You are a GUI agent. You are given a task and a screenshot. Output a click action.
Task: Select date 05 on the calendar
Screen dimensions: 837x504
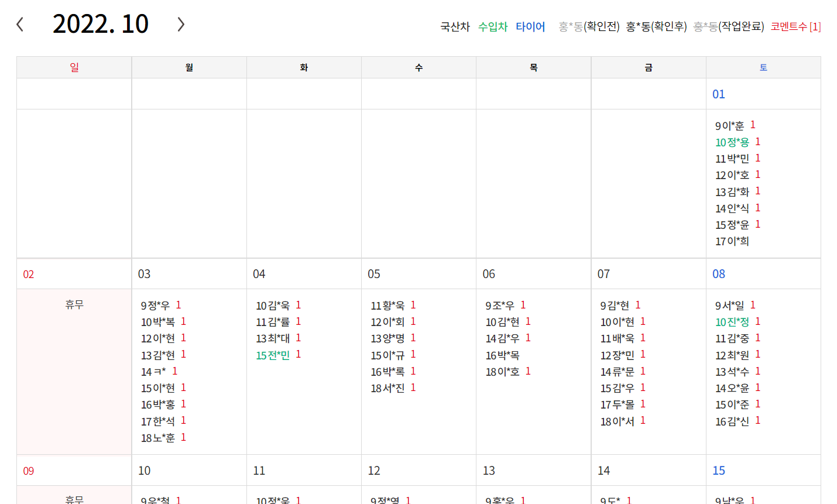pyautogui.click(x=374, y=274)
